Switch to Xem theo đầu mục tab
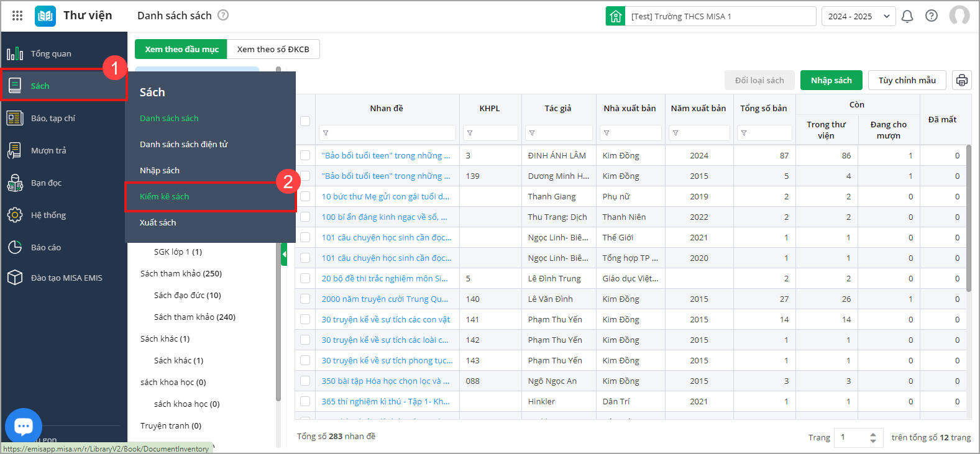The image size is (980, 454). (x=181, y=49)
